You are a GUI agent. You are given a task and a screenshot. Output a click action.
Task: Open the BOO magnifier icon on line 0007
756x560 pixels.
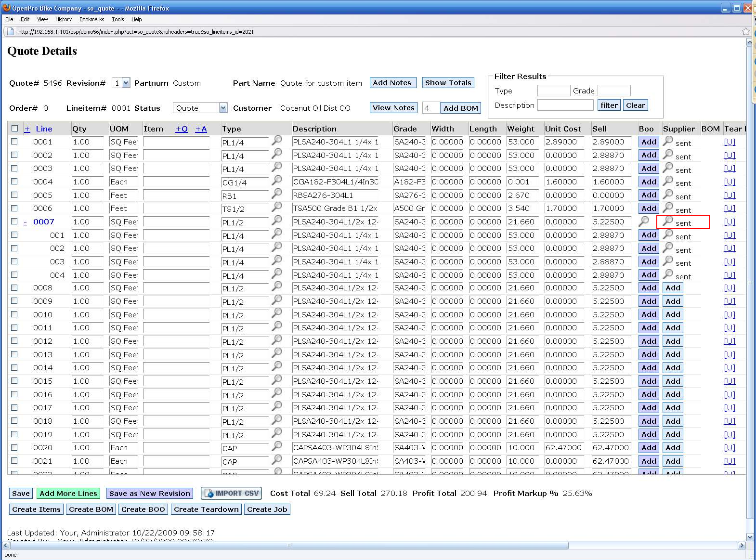[x=644, y=221]
